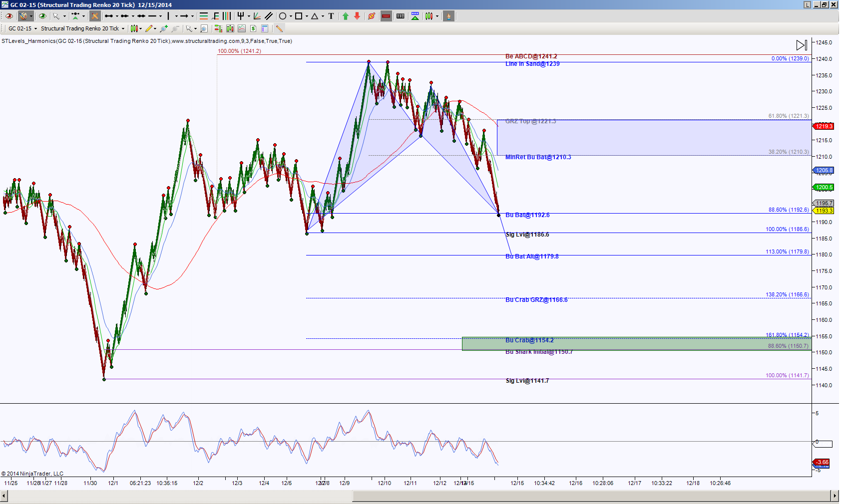Screen dimensions: 841x504
Task: Select the triangle drawing tool
Action: tap(315, 16)
